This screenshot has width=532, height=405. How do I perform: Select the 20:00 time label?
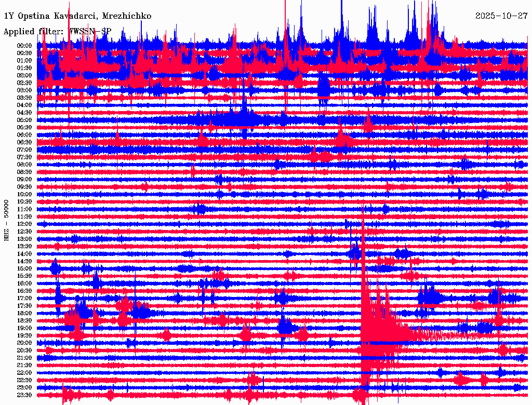tap(24, 343)
